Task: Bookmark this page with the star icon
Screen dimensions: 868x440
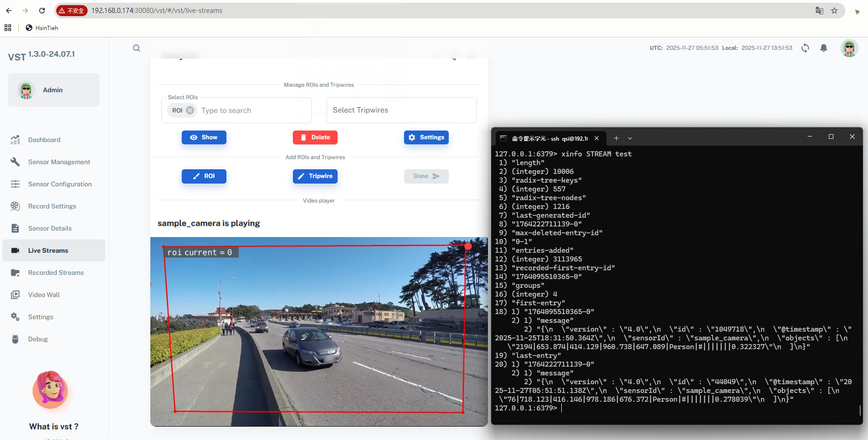Action: coord(834,11)
